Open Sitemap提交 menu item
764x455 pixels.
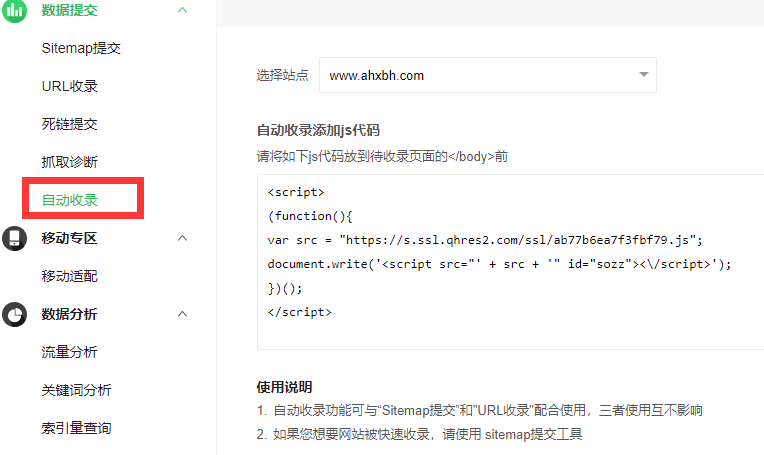pos(81,48)
